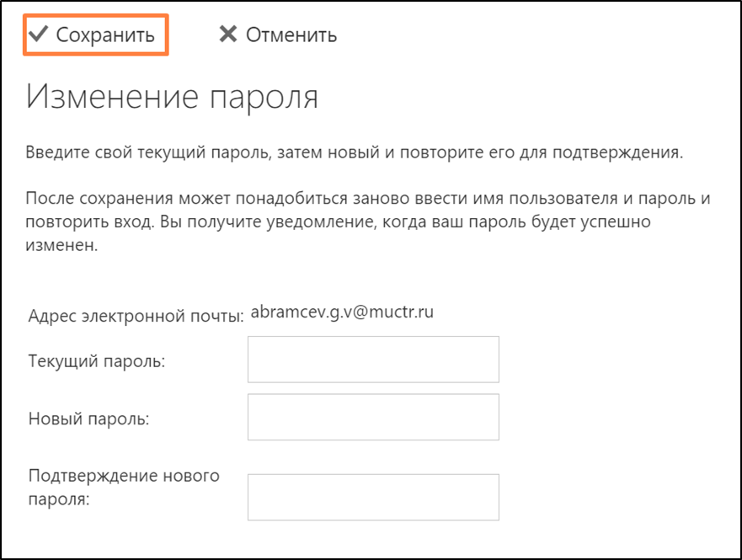Click the Текущий пароль label text
The width and height of the screenshot is (742, 560).
pyautogui.click(x=96, y=361)
